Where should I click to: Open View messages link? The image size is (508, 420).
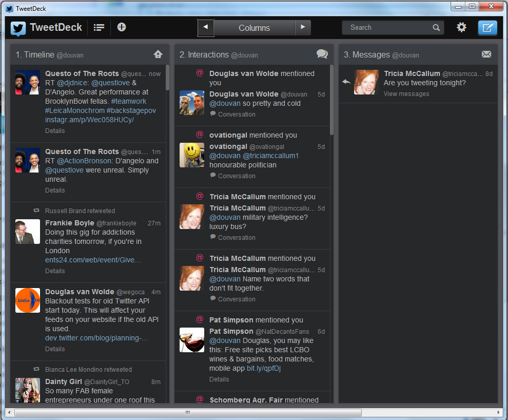(x=406, y=94)
